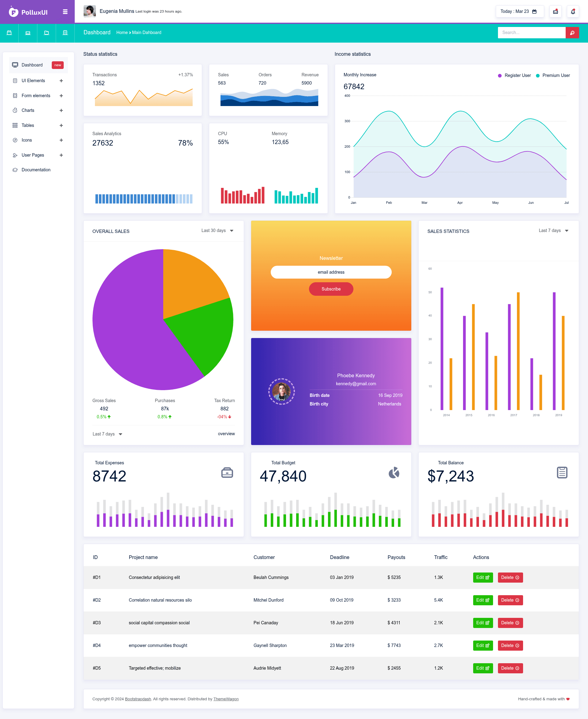Expand Icons submenu plus
588x719 pixels.
[x=61, y=140]
